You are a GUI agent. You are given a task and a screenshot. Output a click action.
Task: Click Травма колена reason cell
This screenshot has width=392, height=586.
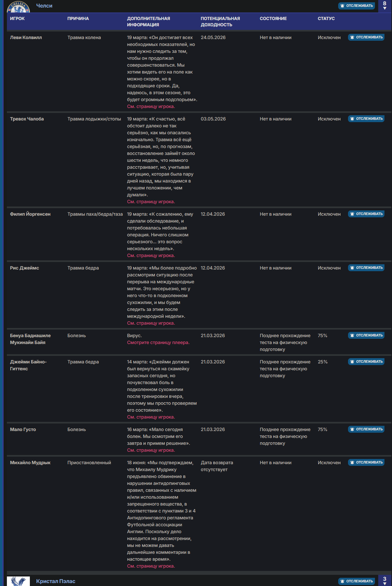click(x=84, y=37)
